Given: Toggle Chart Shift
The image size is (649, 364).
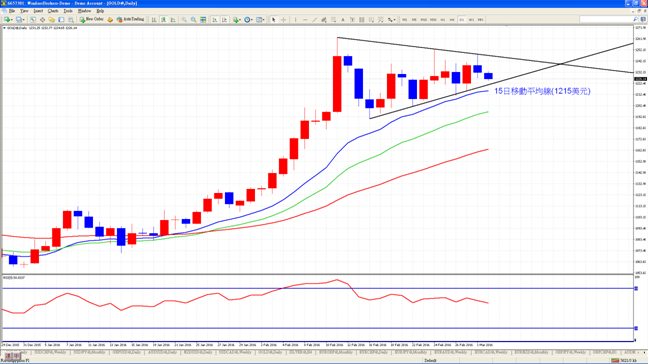Looking at the screenshot, I should pos(224,19).
